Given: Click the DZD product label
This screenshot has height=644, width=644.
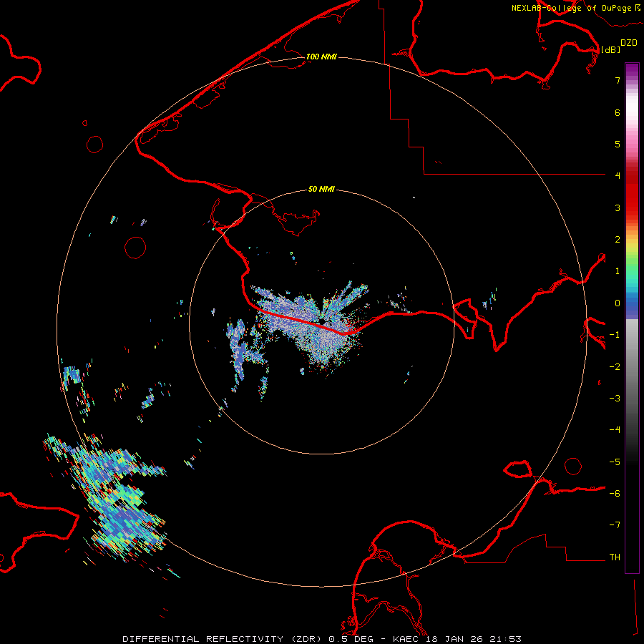Looking at the screenshot, I should coord(628,43).
